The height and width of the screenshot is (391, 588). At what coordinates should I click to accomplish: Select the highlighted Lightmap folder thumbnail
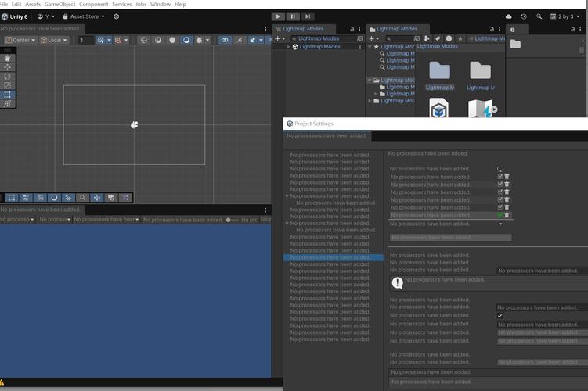point(439,76)
